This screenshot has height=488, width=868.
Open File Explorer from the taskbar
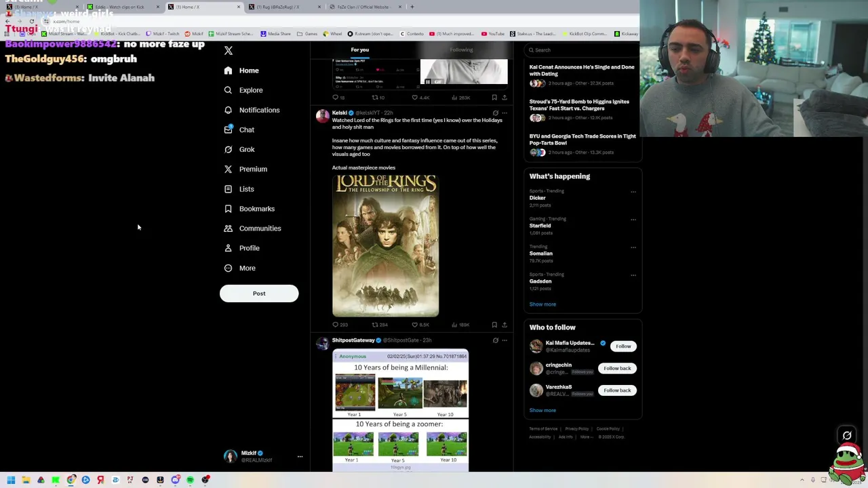click(x=26, y=480)
